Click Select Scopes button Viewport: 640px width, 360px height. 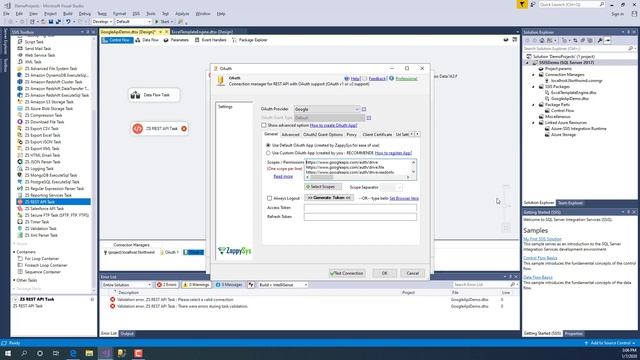(x=323, y=187)
